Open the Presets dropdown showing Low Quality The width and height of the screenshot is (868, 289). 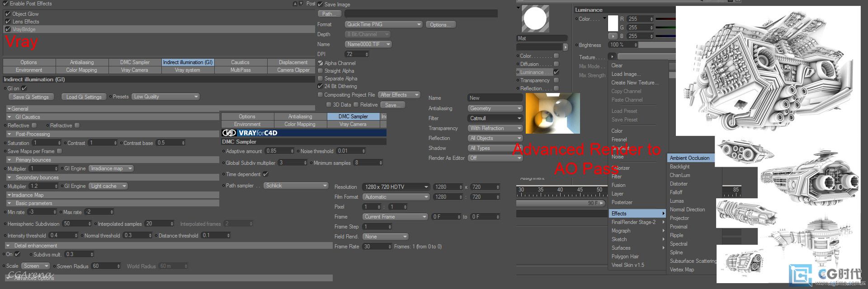point(166,97)
